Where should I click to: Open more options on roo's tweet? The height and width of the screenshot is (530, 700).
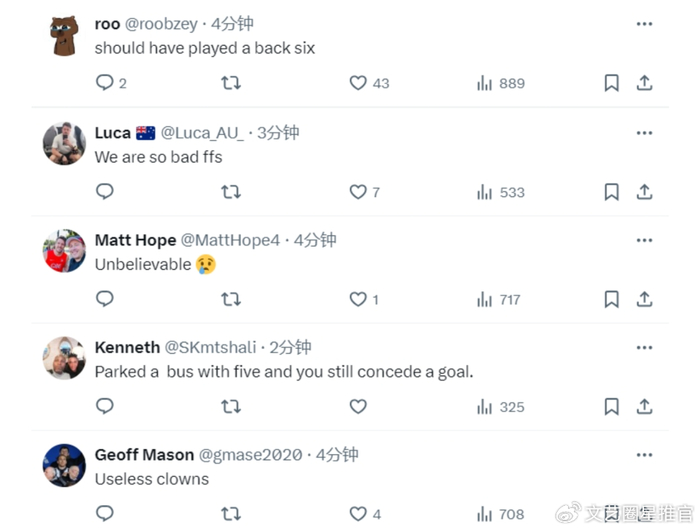(645, 24)
